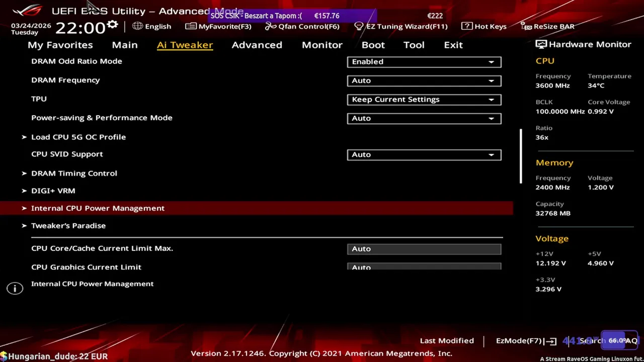The image size is (644, 362).
Task: Click the 22:00 clock display
Action: pyautogui.click(x=80, y=28)
